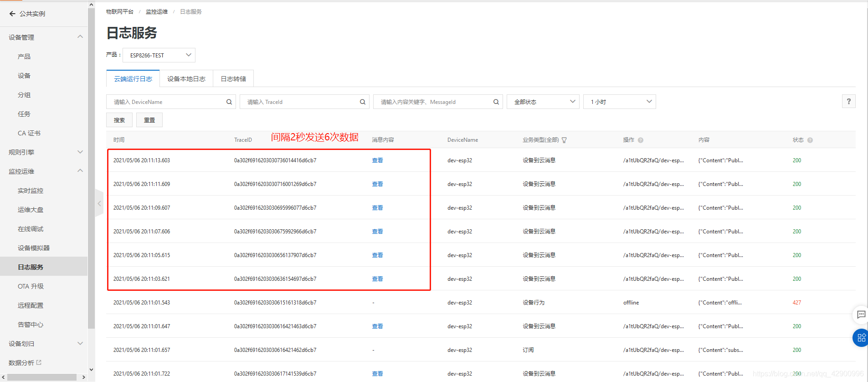
Task: Click the MessageId keyword search magnifier icon
Action: point(496,102)
